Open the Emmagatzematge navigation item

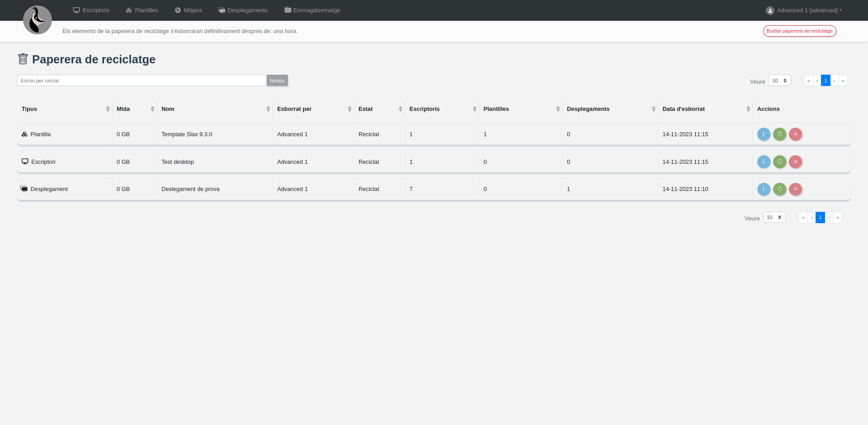(312, 10)
